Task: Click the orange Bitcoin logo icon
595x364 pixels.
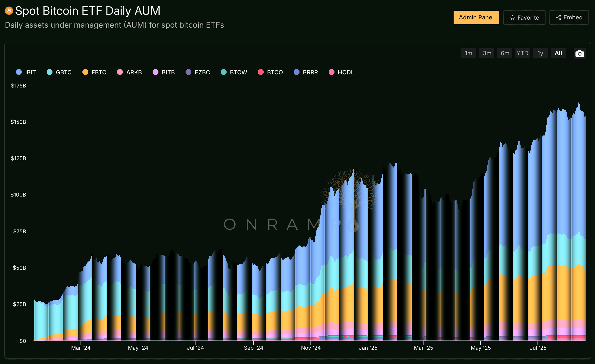Action: 9,11
